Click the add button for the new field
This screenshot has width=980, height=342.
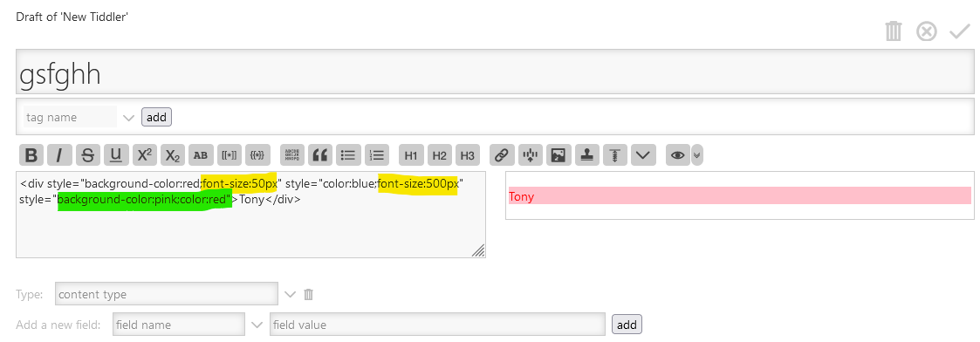click(x=627, y=325)
